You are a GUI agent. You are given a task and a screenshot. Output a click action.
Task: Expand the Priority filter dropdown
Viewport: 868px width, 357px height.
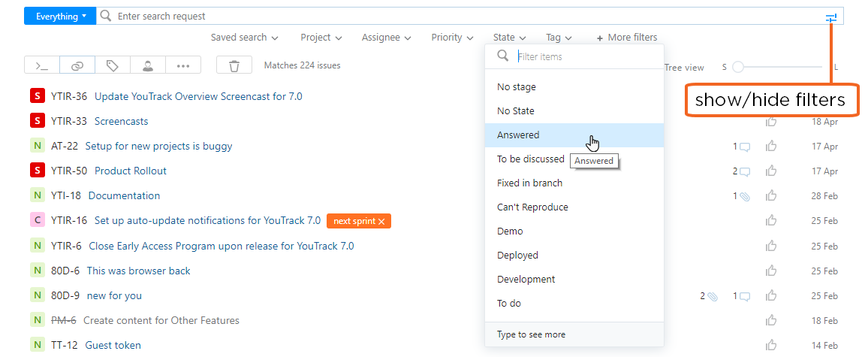click(x=452, y=38)
